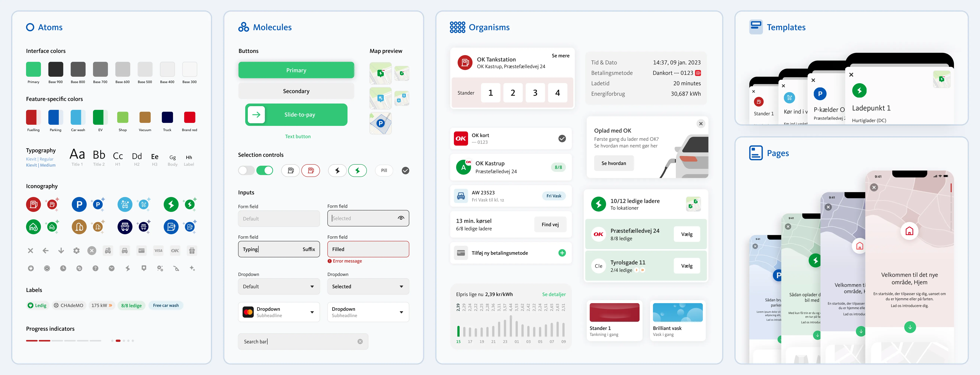This screenshot has height=375, width=980.
Task: Click the grey fuel nozzle icon
Action: 176,268
